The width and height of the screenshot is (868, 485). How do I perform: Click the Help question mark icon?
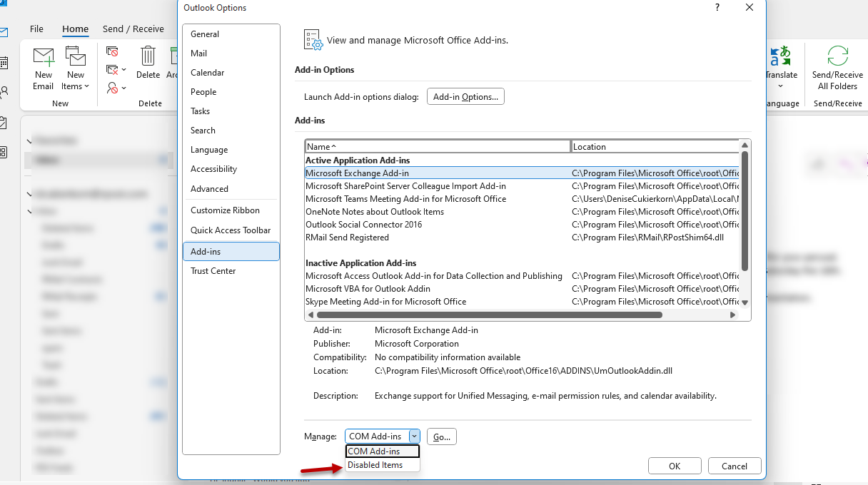(717, 7)
